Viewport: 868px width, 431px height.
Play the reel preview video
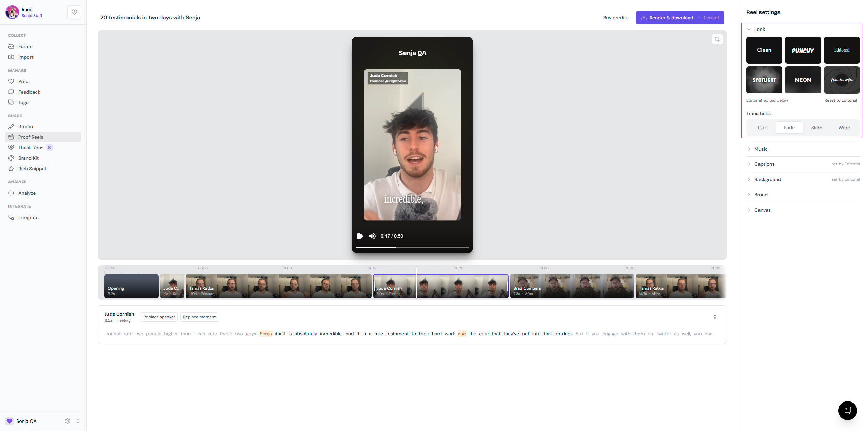click(360, 236)
